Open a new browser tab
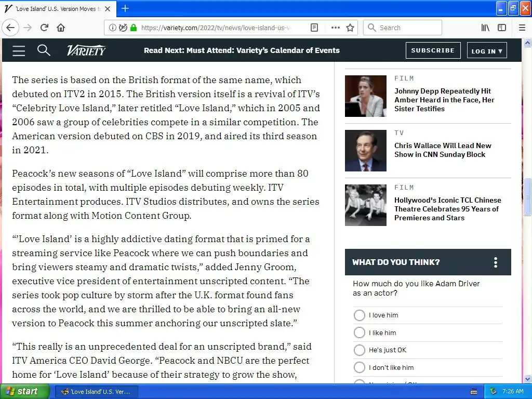Image resolution: width=532 pixels, height=399 pixels. tap(125, 8)
